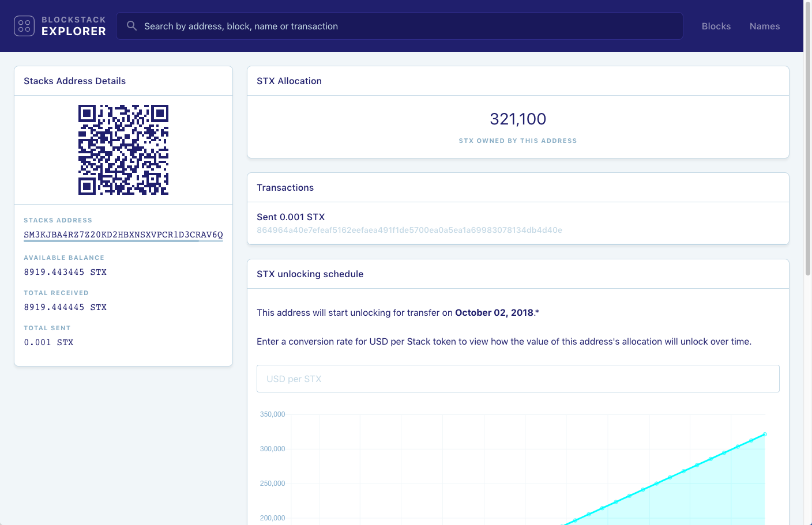
Task: Click the address QR code
Action: (123, 150)
